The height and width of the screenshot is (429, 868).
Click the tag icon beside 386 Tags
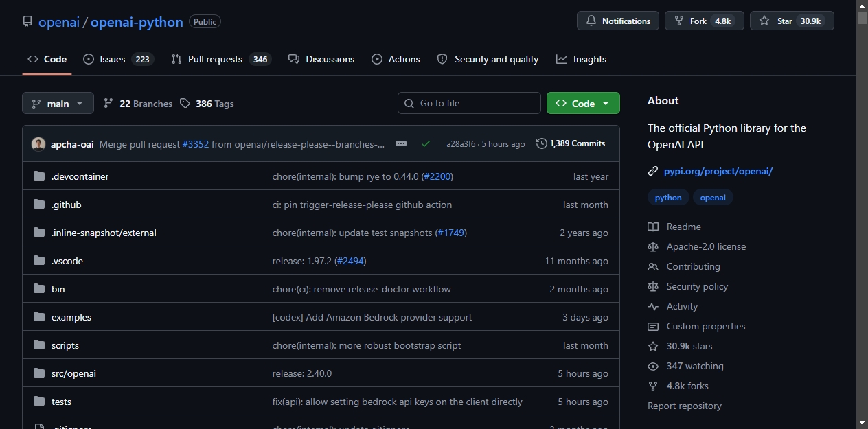185,104
